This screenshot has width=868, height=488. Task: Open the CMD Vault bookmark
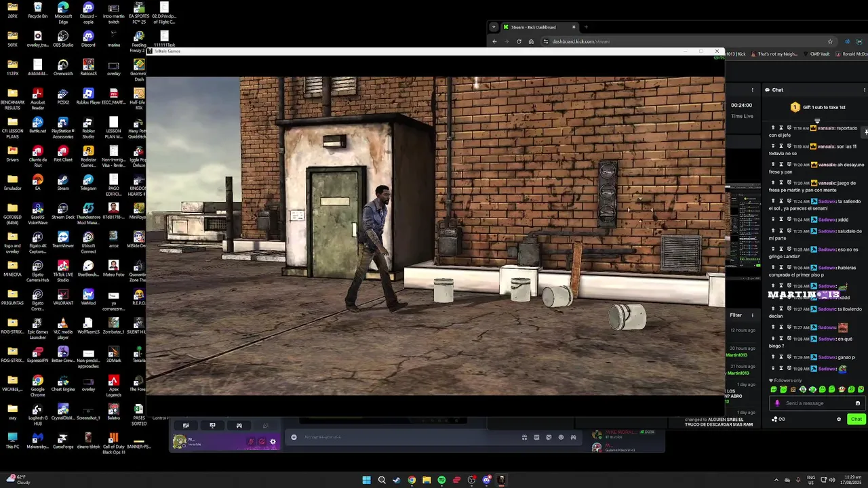[x=817, y=54]
